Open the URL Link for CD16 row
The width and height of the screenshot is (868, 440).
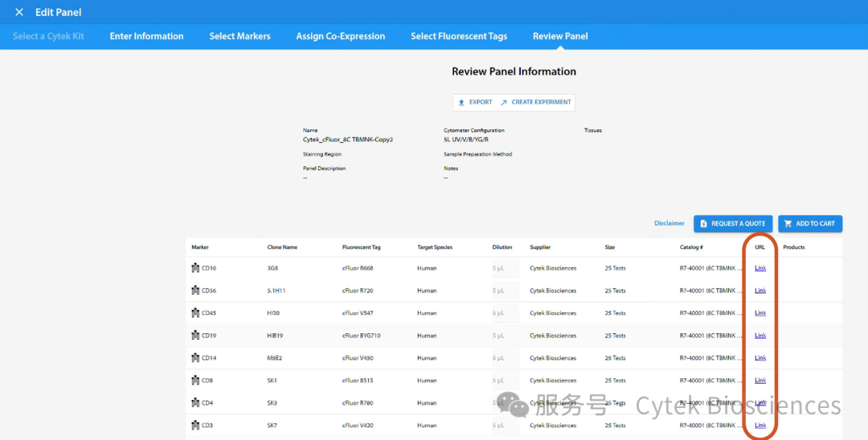760,268
